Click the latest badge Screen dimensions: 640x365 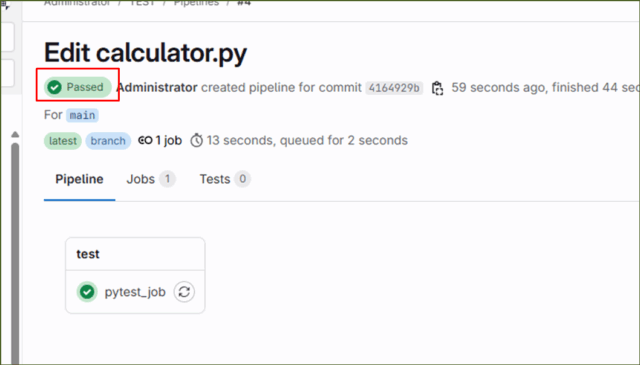point(63,141)
